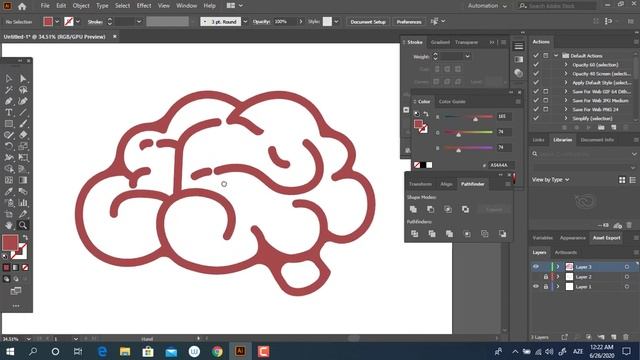Select the Pen tool
Image resolution: width=640 pixels, height=360 pixels.
9,101
